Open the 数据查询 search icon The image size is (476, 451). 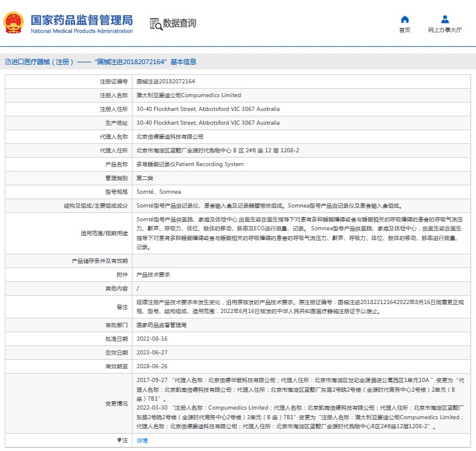pos(156,24)
